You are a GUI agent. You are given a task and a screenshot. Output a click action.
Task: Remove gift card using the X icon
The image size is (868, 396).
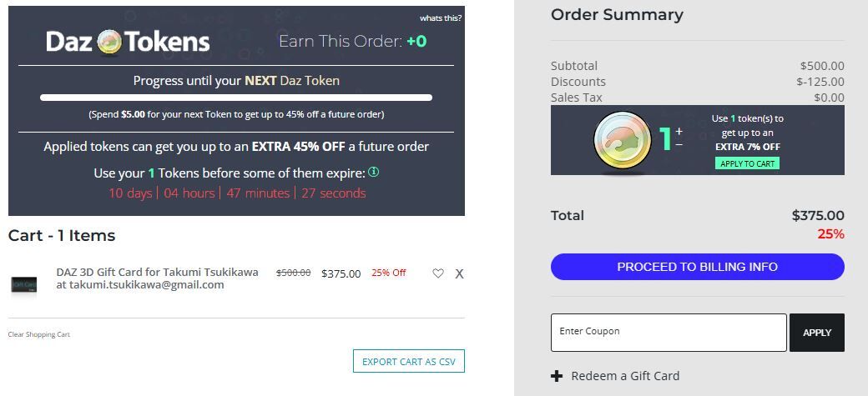tap(460, 273)
